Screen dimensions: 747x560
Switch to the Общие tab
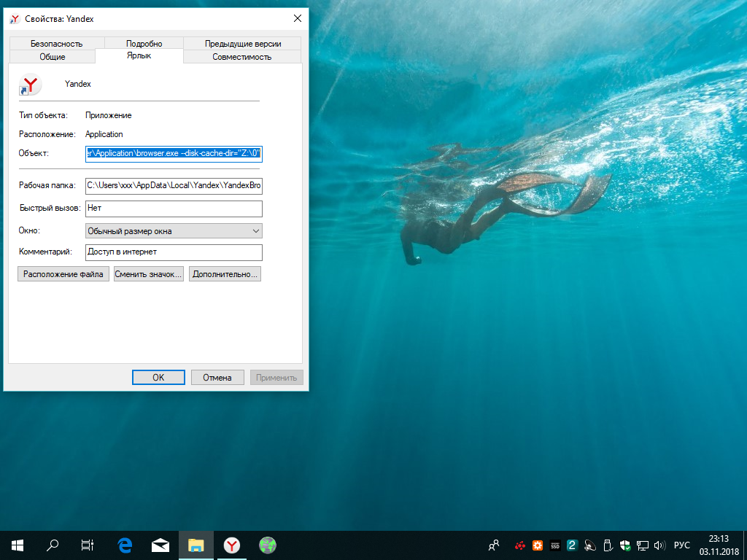53,57
